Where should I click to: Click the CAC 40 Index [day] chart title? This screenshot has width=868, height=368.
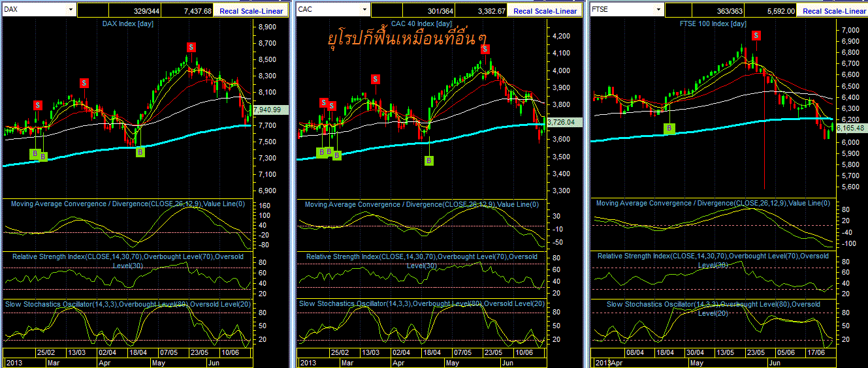point(421,23)
